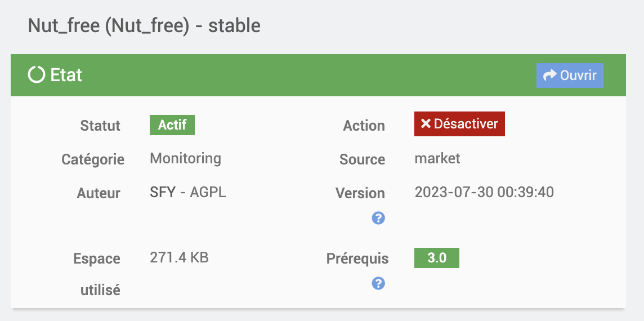Click the red Désactiver button
644x321 pixels.
(x=459, y=124)
